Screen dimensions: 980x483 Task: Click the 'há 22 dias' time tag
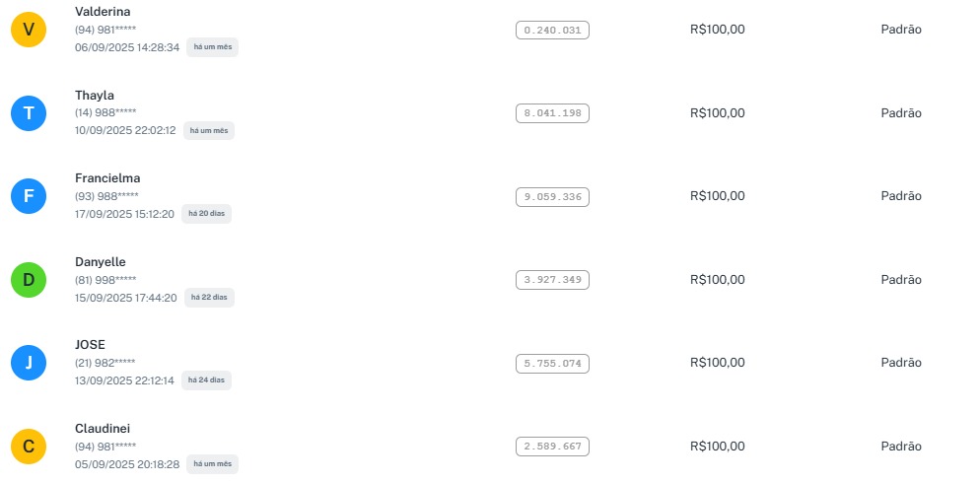[208, 298]
